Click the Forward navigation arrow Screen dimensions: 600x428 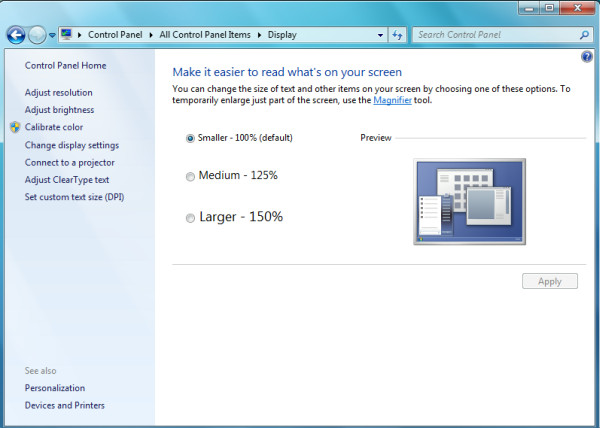(37, 35)
